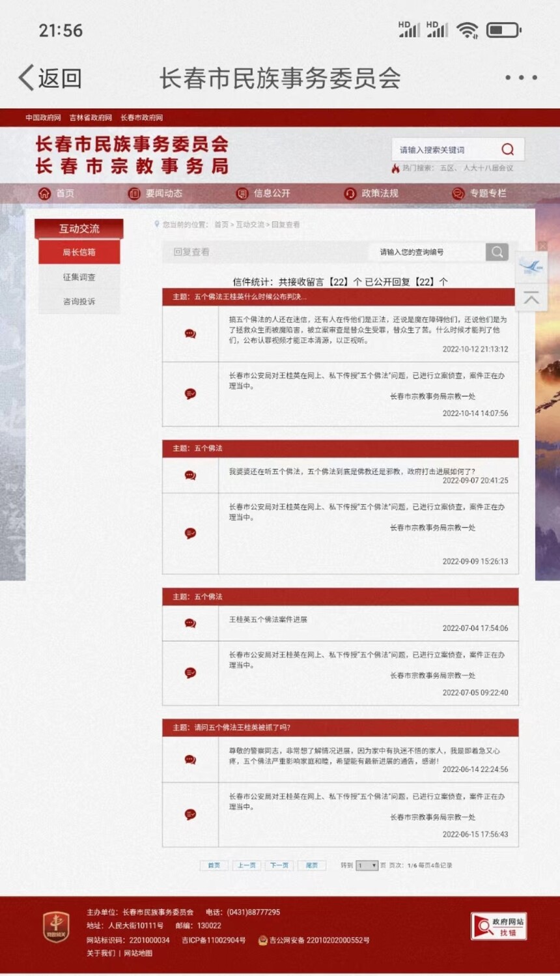Screen dimensions: 560x976
Task: Open the three-dots more menu
Action: (x=521, y=78)
